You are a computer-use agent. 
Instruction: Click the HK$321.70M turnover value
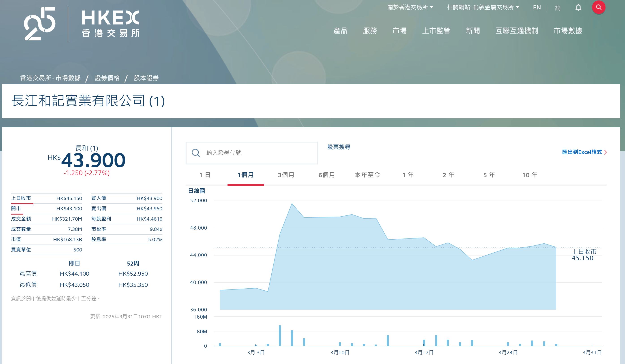67,219
